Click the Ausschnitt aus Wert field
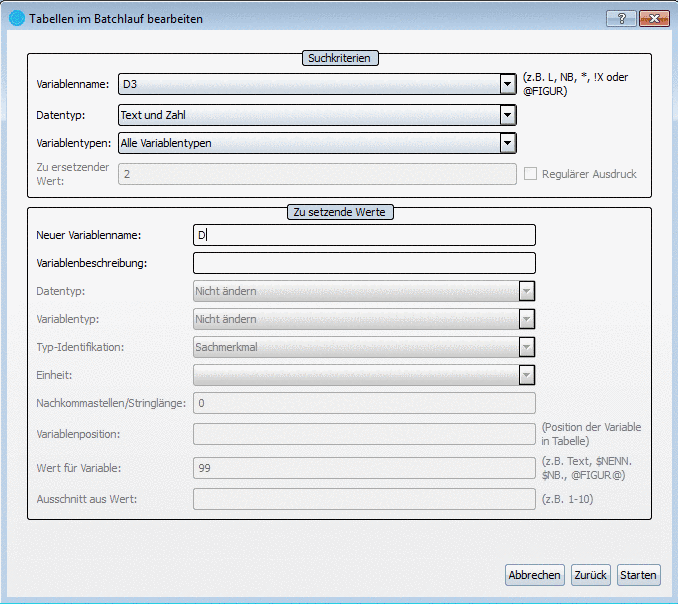 tap(364, 498)
